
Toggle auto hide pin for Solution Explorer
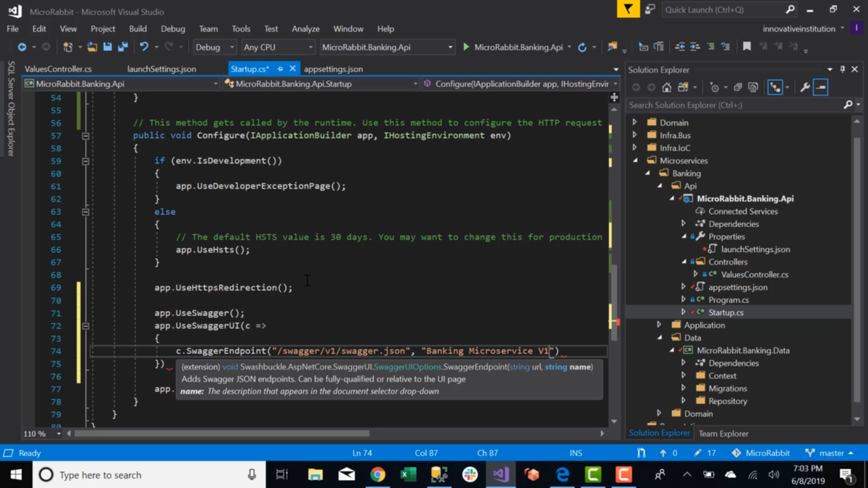coord(843,69)
